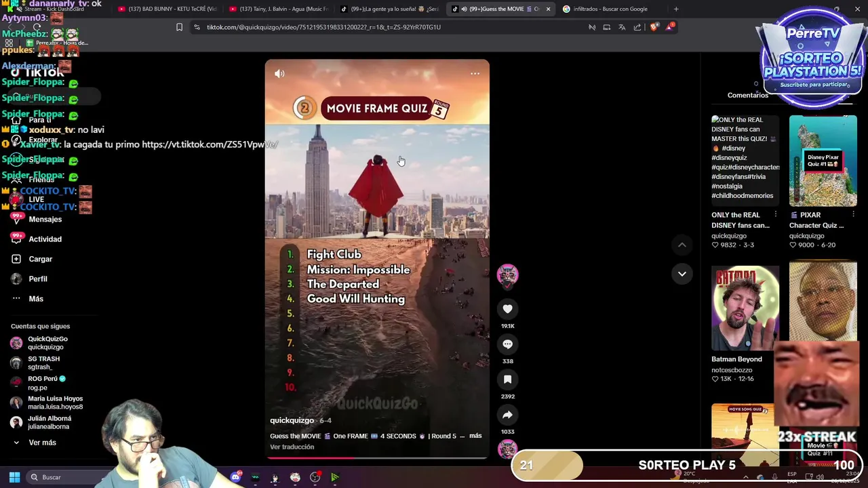Open the Movie Song Quiz thumbnail
868x488 pixels.
[x=745, y=434]
